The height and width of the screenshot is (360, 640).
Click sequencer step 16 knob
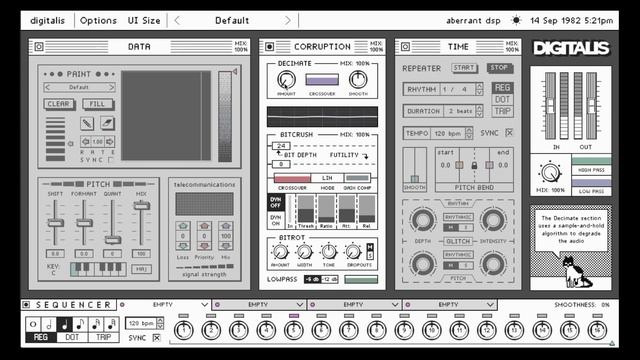pyautogui.click(x=597, y=330)
